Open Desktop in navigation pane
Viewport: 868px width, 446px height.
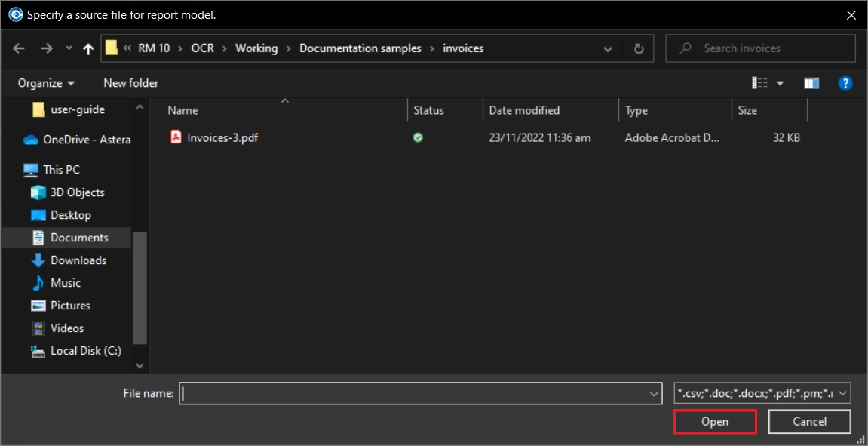tap(61, 215)
